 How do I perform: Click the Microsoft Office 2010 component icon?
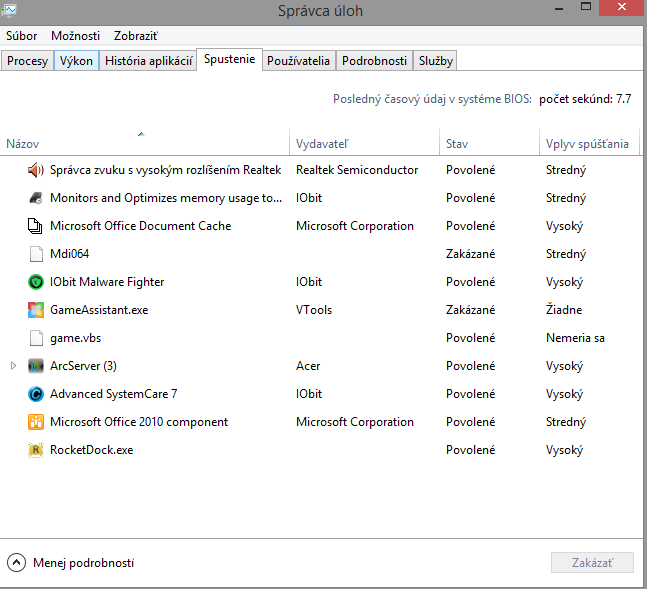[x=36, y=422]
